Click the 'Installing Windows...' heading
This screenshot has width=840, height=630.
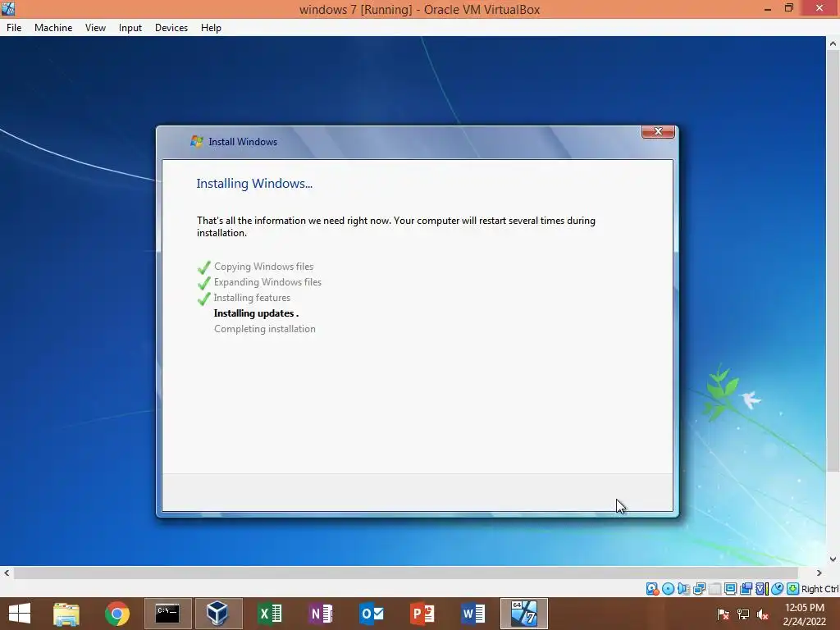254,183
